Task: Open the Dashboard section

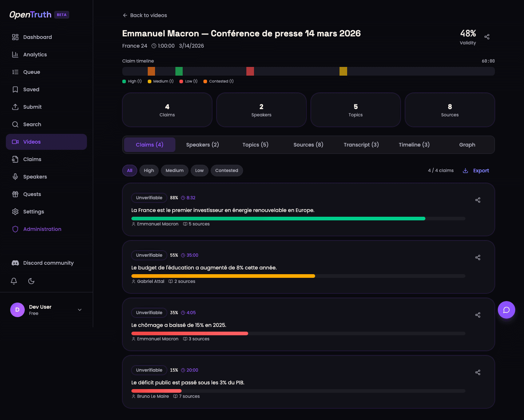Action: coord(37,37)
